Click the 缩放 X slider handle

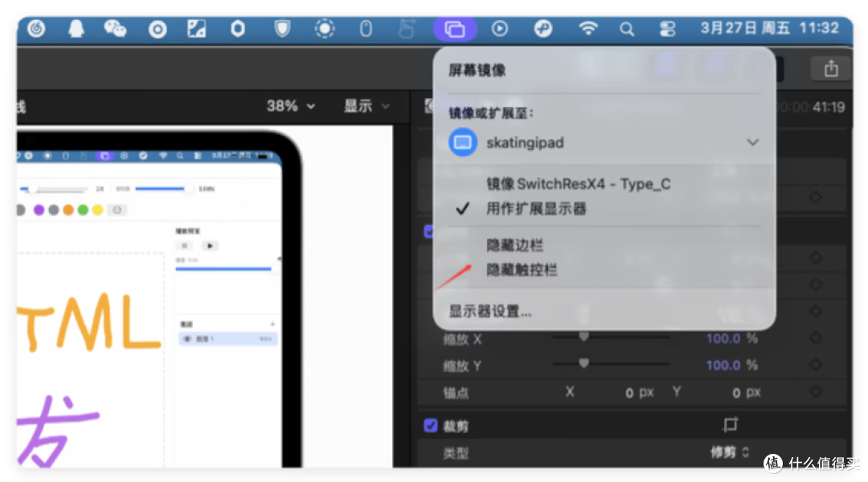tap(583, 337)
